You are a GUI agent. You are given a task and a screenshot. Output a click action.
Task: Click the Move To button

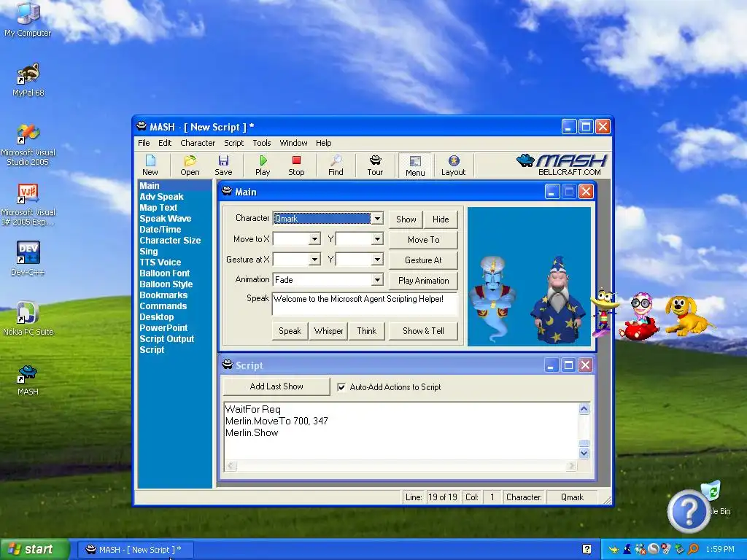coord(424,239)
